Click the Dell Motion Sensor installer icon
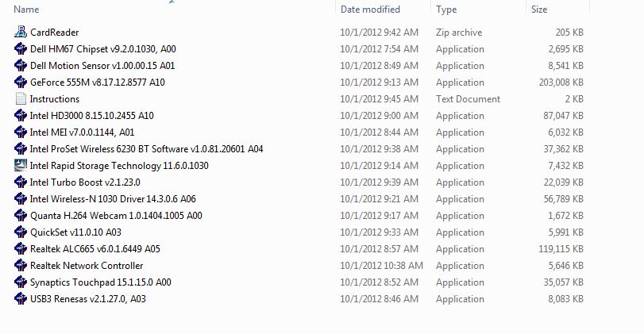Viewport: 644px width, 334px height. point(21,65)
